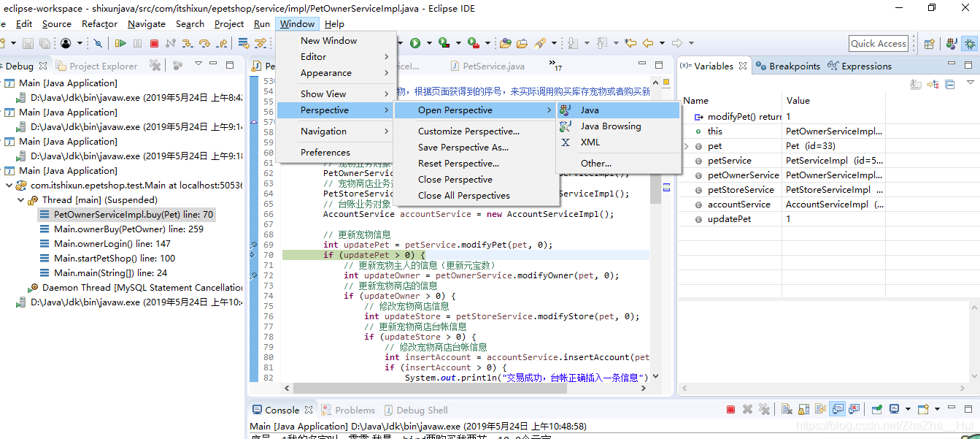Collapse com.itshixun.epetshop.test.Main node

click(x=9, y=185)
